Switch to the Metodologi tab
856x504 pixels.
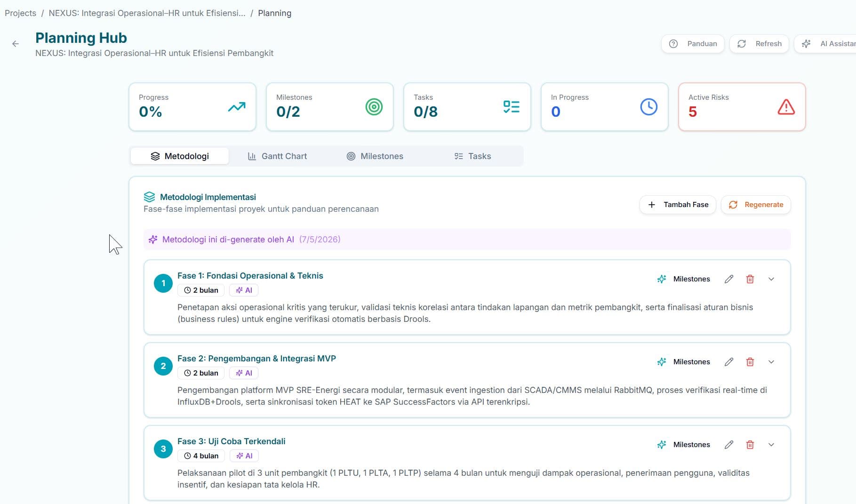click(x=180, y=156)
